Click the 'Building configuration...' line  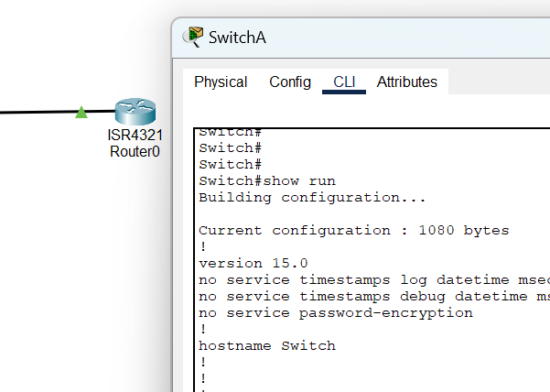[312, 198]
